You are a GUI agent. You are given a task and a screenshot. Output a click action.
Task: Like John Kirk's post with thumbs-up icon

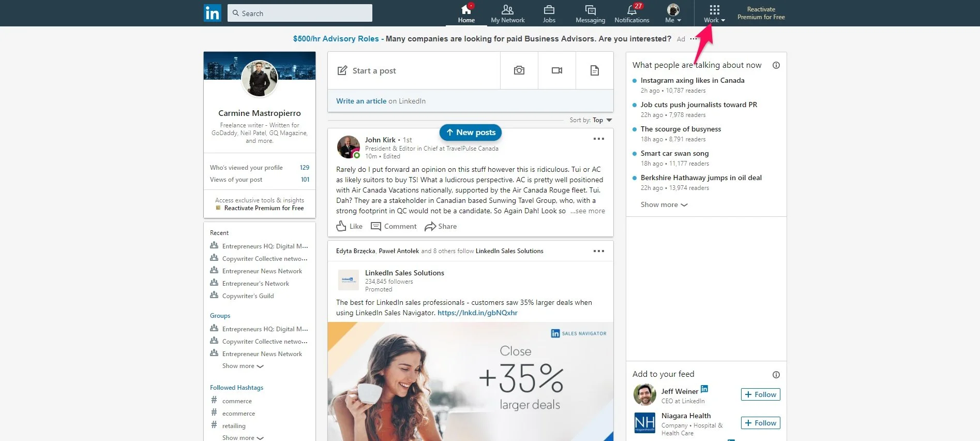(x=341, y=226)
